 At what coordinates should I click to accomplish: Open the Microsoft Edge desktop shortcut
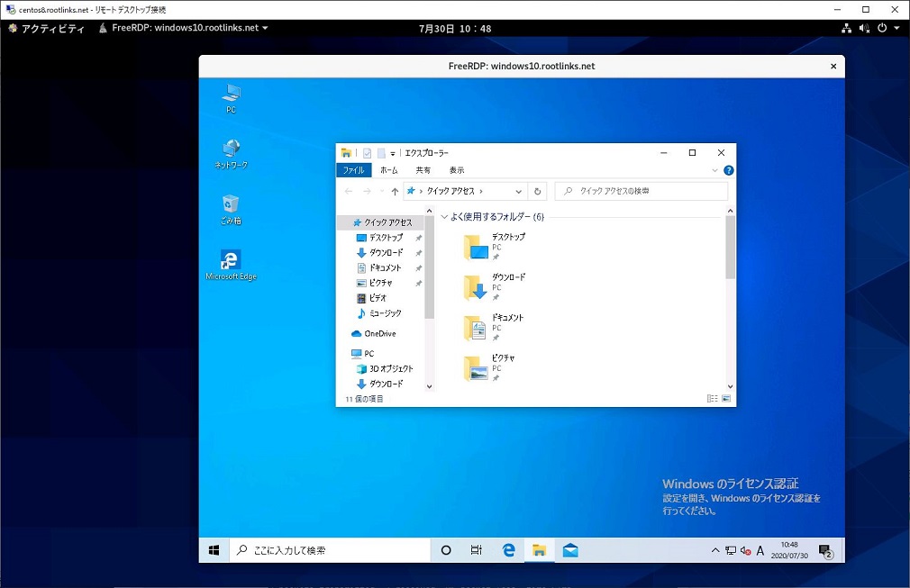click(231, 262)
